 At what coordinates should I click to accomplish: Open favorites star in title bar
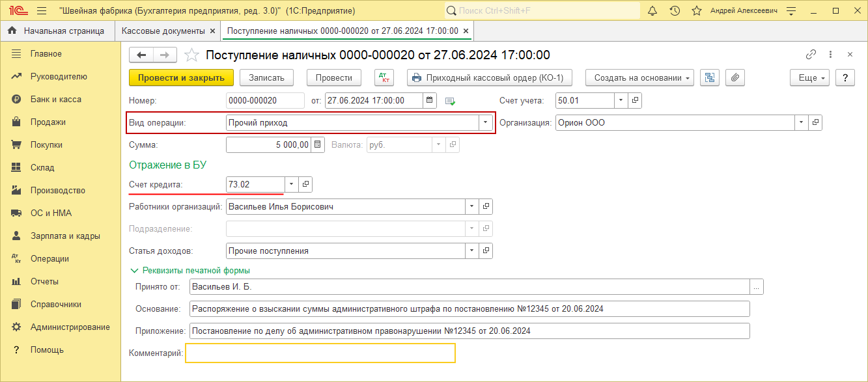coord(696,11)
